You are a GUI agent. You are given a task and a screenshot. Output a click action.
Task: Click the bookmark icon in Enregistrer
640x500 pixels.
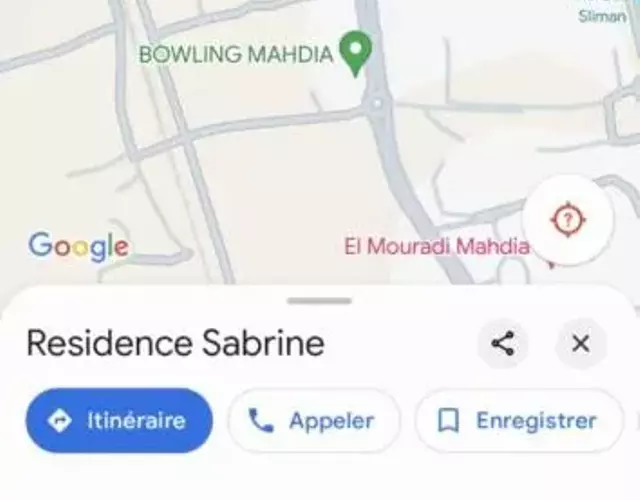(448, 420)
